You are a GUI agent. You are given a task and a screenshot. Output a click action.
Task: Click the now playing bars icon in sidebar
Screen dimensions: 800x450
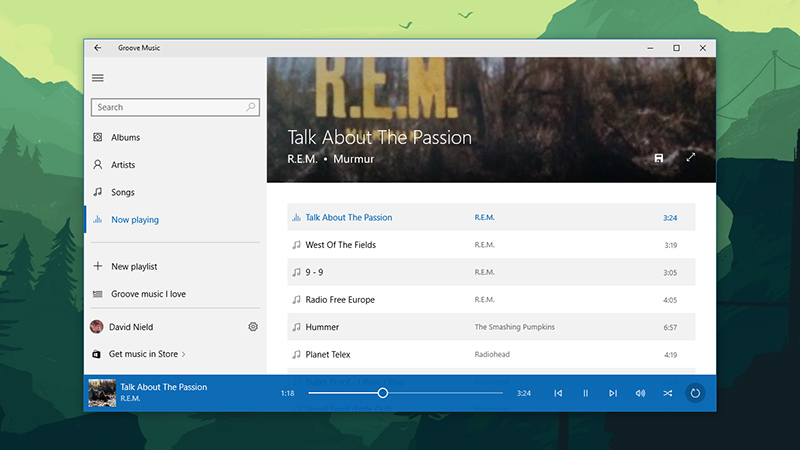click(x=97, y=219)
